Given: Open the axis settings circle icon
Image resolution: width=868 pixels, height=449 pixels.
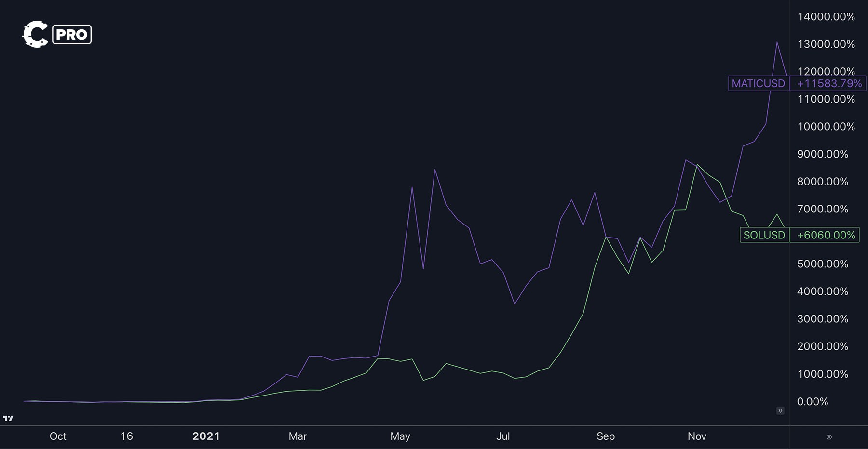Looking at the screenshot, I should tap(829, 437).
